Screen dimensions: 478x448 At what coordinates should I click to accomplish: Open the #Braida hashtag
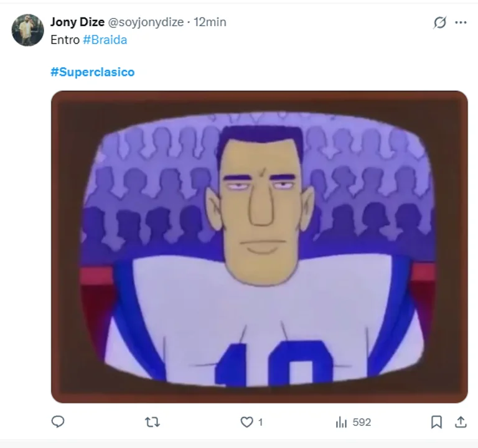(x=105, y=39)
